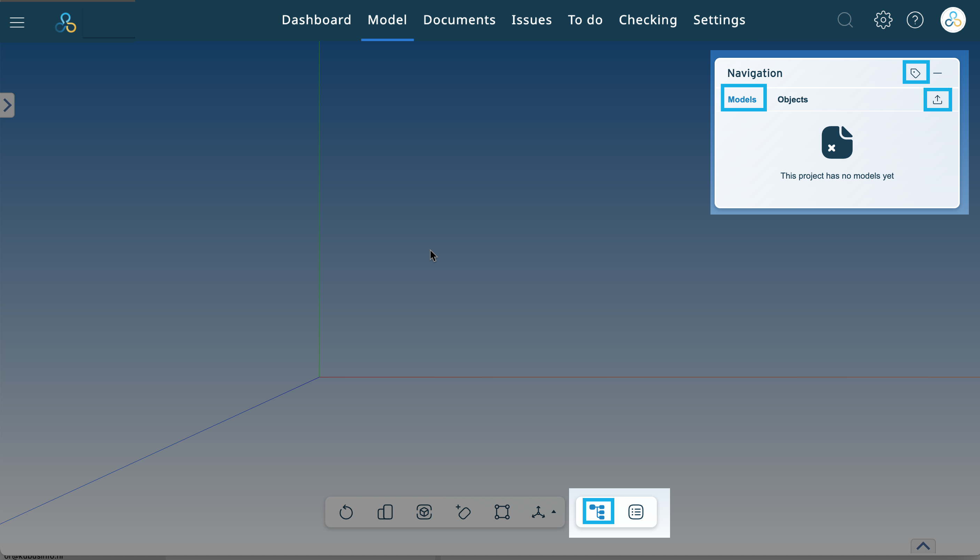The image size is (980, 560).
Task: Toggle the navigation tree panel button
Action: click(x=598, y=511)
